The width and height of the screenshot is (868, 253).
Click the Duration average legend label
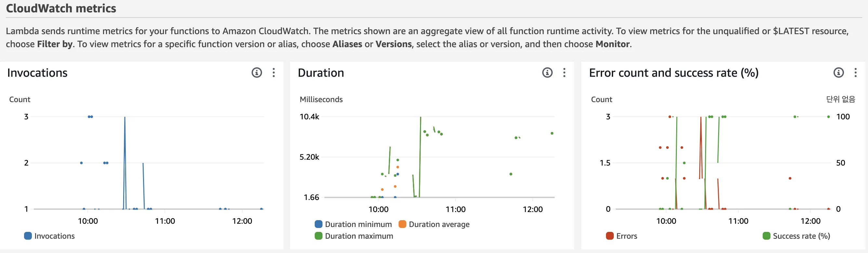click(439, 224)
